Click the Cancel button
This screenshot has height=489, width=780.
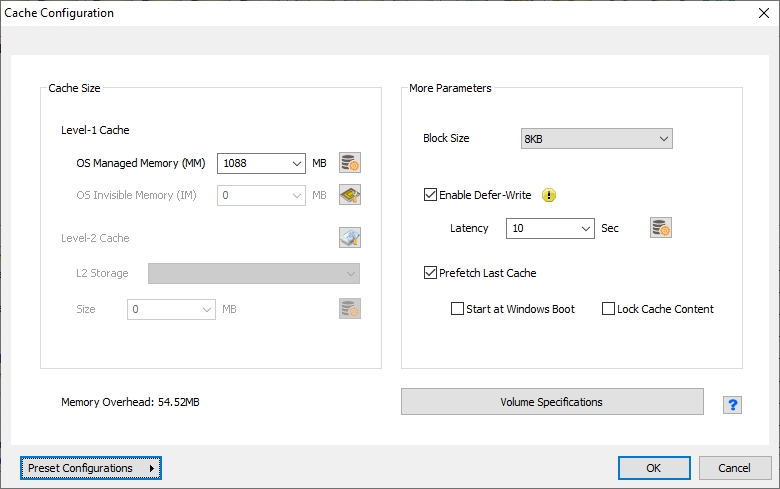[735, 468]
